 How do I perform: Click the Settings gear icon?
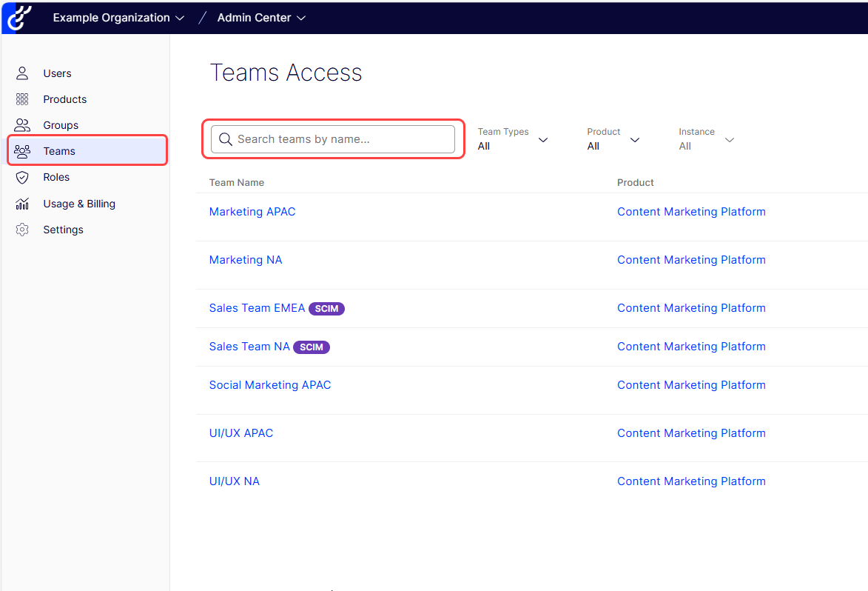click(x=22, y=230)
